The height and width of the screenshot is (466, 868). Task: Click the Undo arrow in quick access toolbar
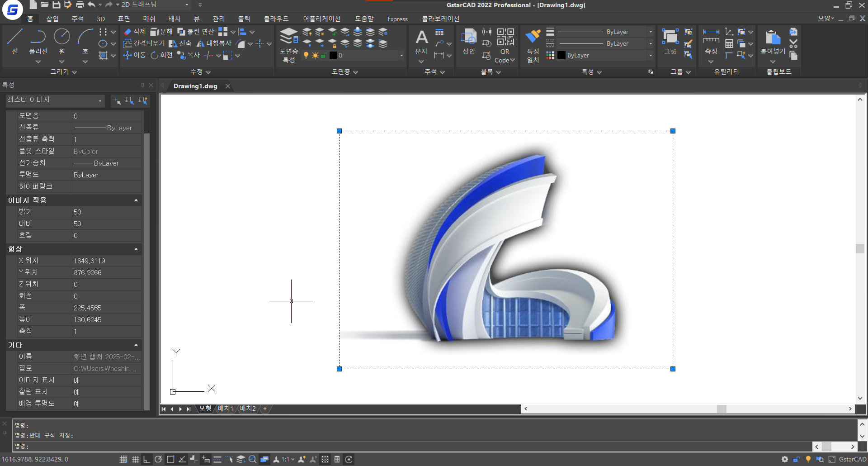tap(91, 5)
